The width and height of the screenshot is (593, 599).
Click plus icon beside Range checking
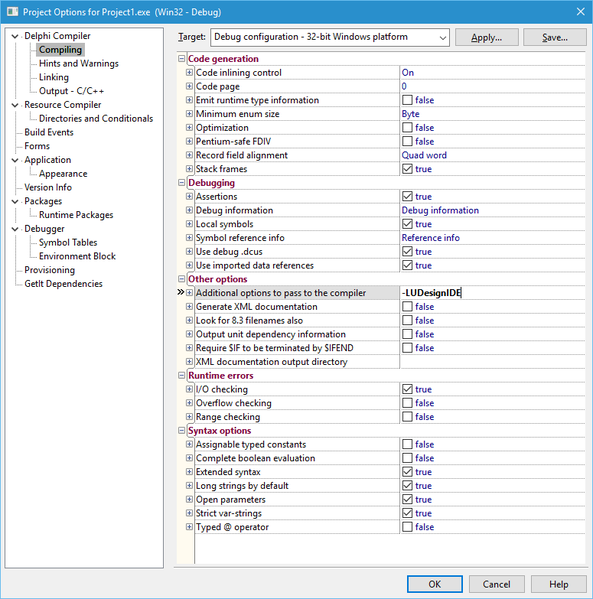coord(189,416)
